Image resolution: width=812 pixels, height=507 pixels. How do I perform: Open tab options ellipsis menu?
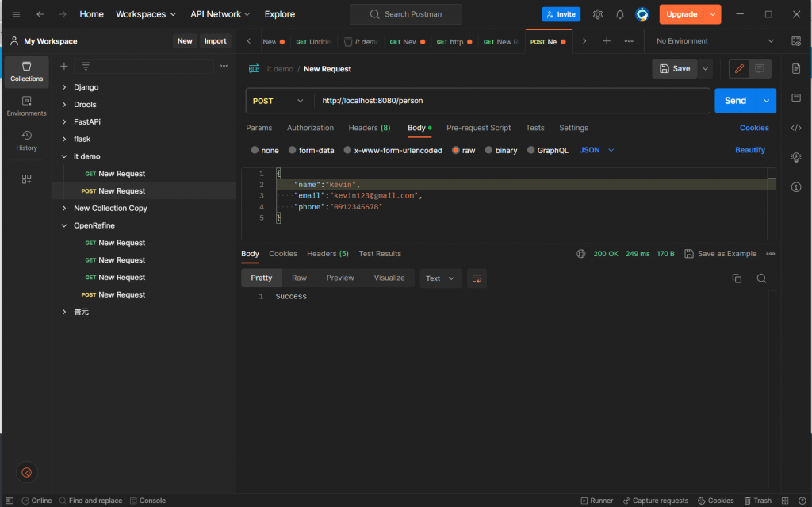(629, 41)
